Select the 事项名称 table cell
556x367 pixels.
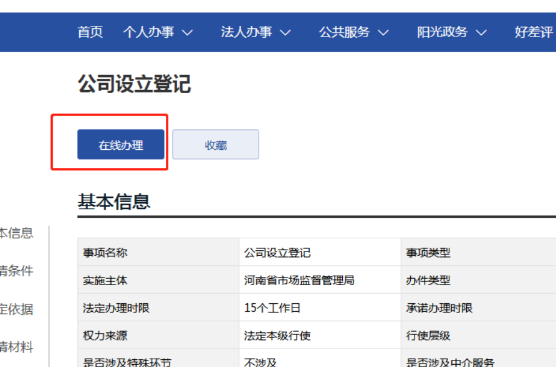[159, 252]
